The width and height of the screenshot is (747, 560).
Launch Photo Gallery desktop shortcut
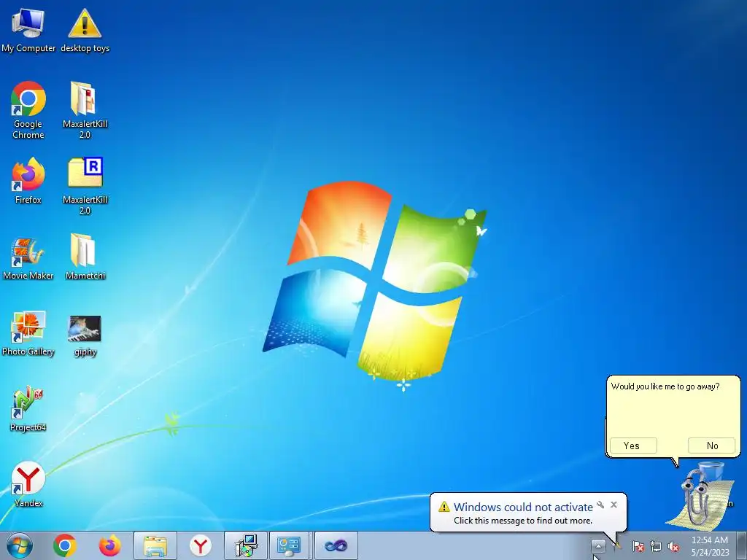[28, 334]
